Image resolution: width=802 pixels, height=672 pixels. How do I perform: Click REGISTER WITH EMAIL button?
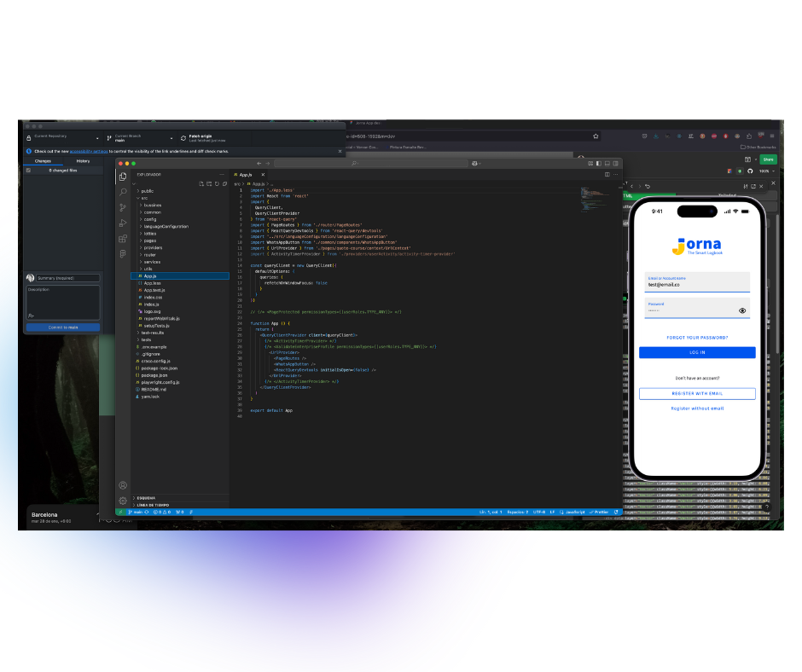coord(697,393)
